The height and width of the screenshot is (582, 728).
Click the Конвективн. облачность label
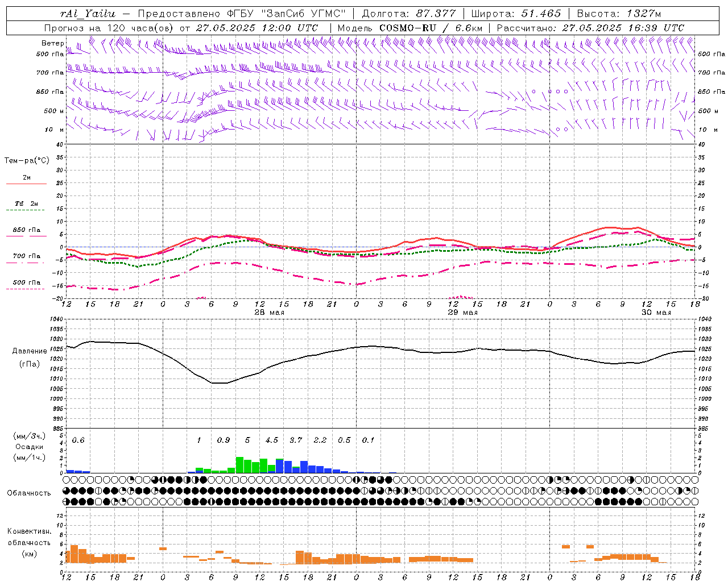[29, 537]
